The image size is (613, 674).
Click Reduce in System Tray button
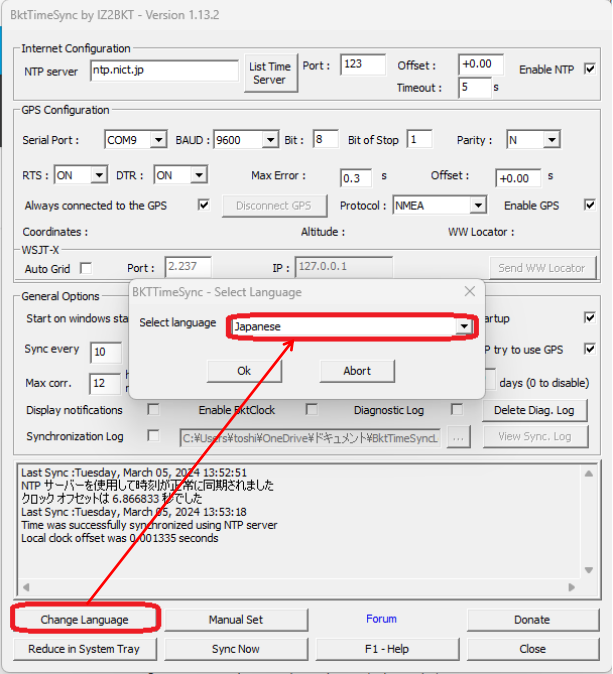click(x=85, y=649)
